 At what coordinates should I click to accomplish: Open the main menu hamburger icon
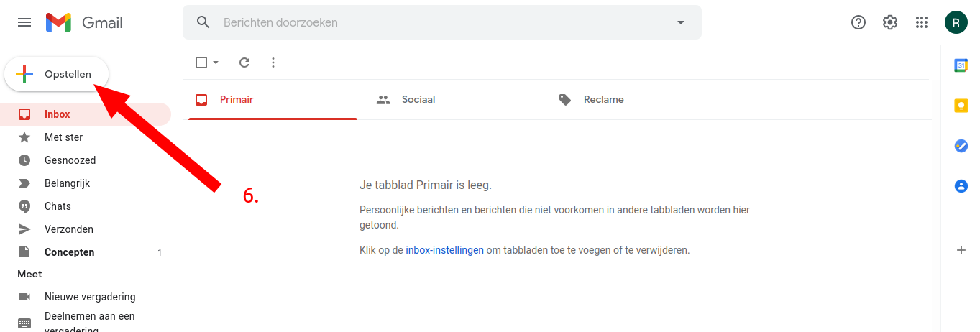(24, 22)
